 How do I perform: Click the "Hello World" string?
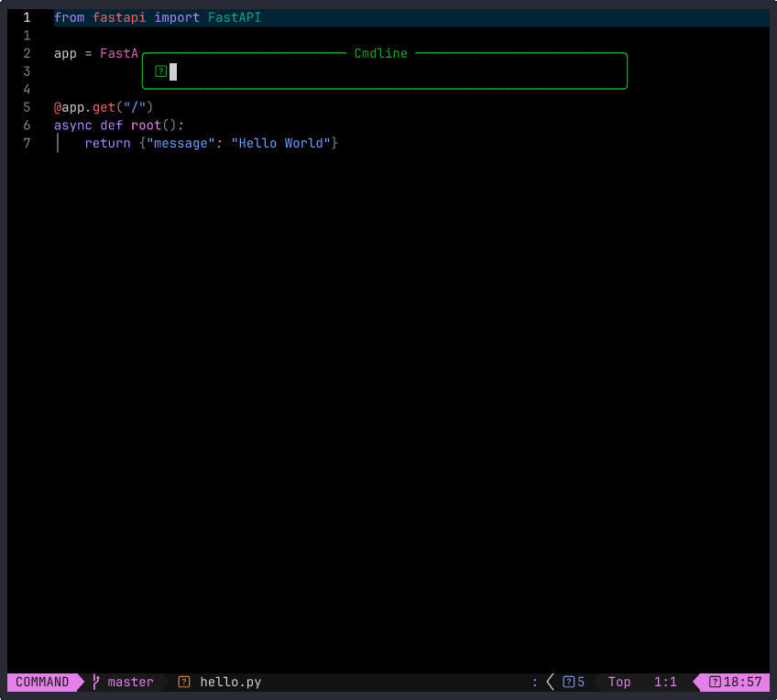[280, 143]
